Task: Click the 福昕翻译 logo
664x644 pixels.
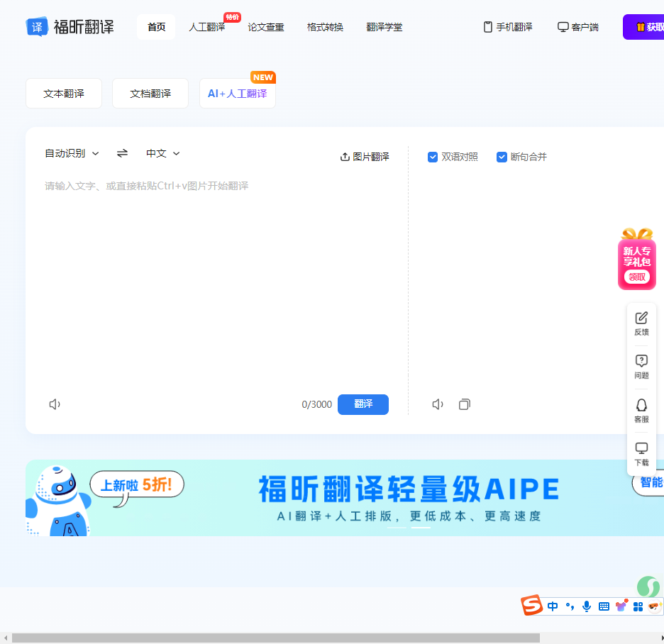Action: (x=70, y=27)
